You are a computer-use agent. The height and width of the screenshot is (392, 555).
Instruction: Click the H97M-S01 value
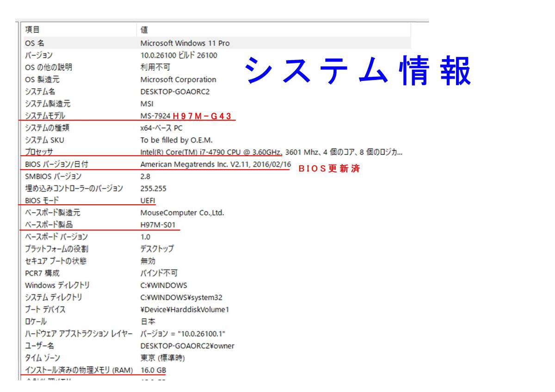click(158, 225)
